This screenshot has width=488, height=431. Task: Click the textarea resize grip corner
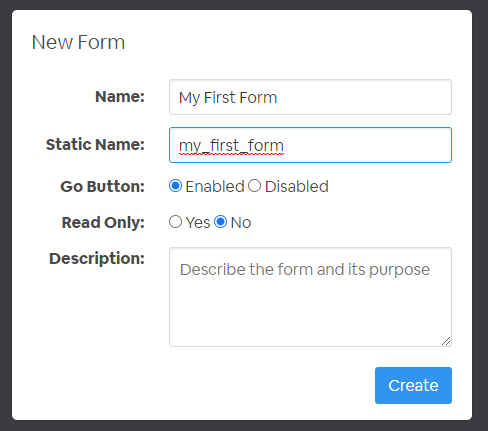coord(446,341)
